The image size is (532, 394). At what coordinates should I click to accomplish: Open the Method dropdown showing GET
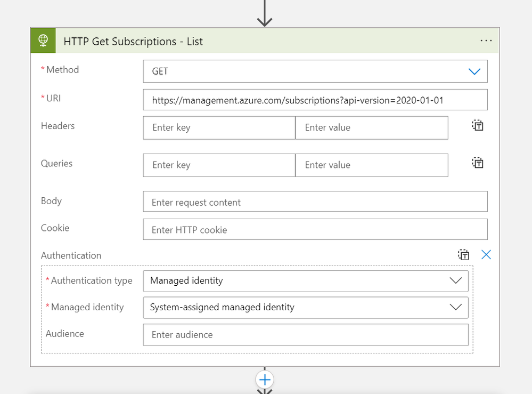point(315,71)
